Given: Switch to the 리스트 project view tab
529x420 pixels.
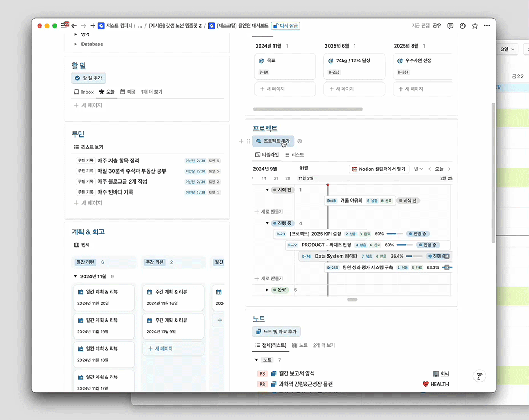Looking at the screenshot, I should pyautogui.click(x=294, y=155).
